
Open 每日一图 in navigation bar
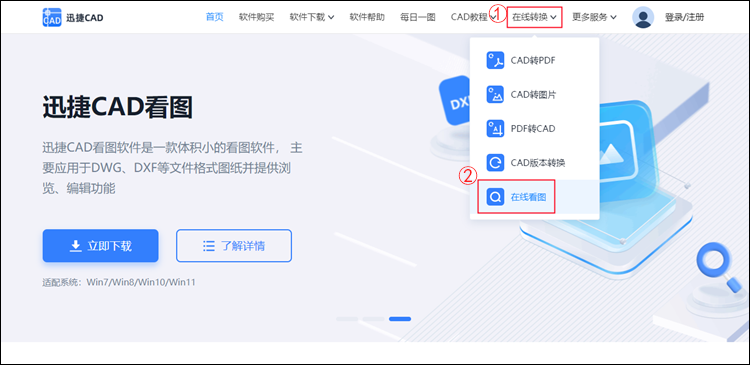[418, 17]
